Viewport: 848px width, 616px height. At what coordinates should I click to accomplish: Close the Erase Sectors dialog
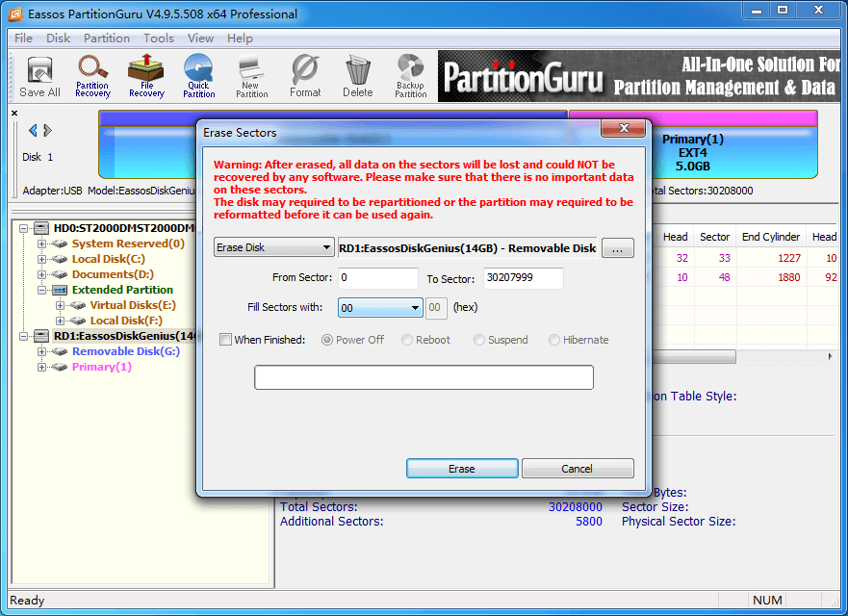point(624,128)
